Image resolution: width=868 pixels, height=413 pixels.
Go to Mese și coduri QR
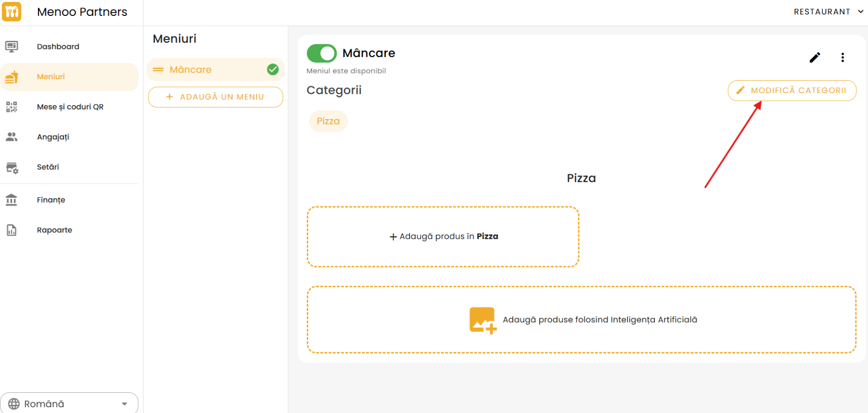pyautogui.click(x=70, y=107)
